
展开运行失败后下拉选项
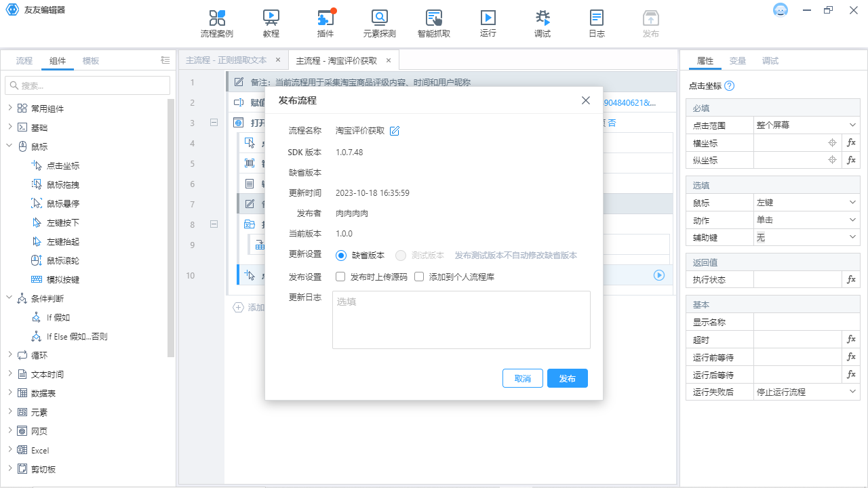point(806,392)
